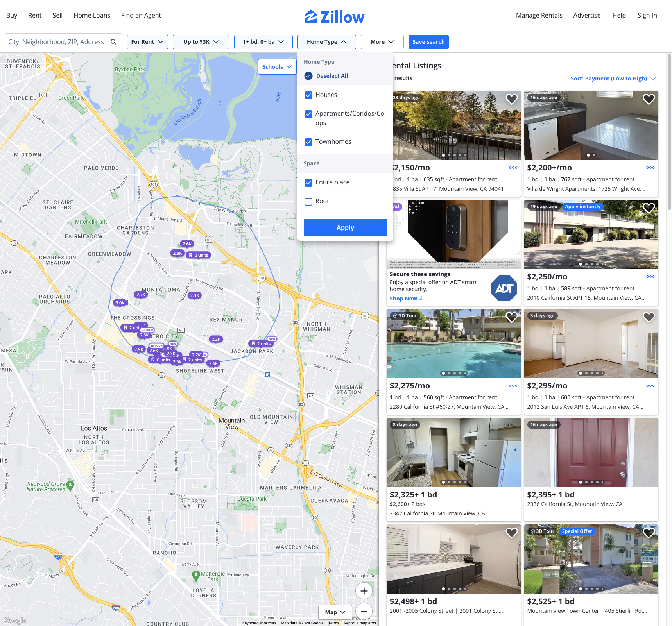Zoom out on the map

pyautogui.click(x=364, y=611)
